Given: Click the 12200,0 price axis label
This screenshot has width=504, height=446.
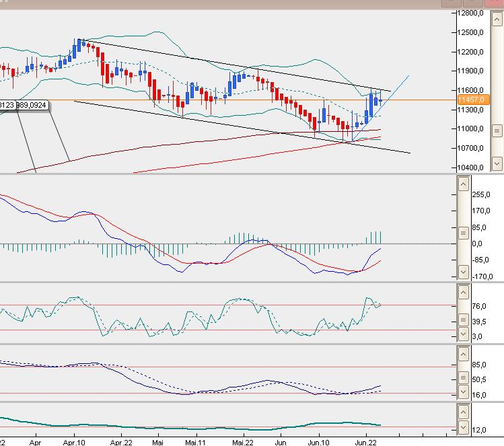Looking at the screenshot, I should pos(470,52).
